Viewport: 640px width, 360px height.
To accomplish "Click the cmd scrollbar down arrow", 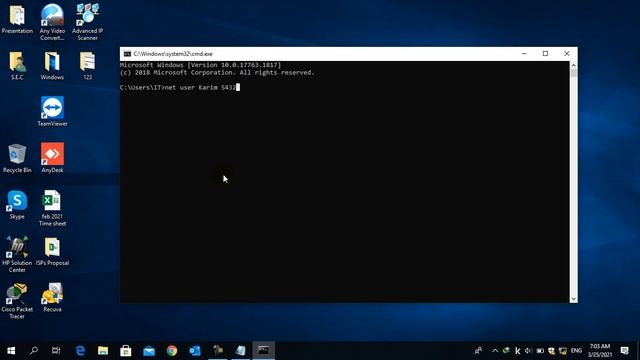I will [x=573, y=299].
